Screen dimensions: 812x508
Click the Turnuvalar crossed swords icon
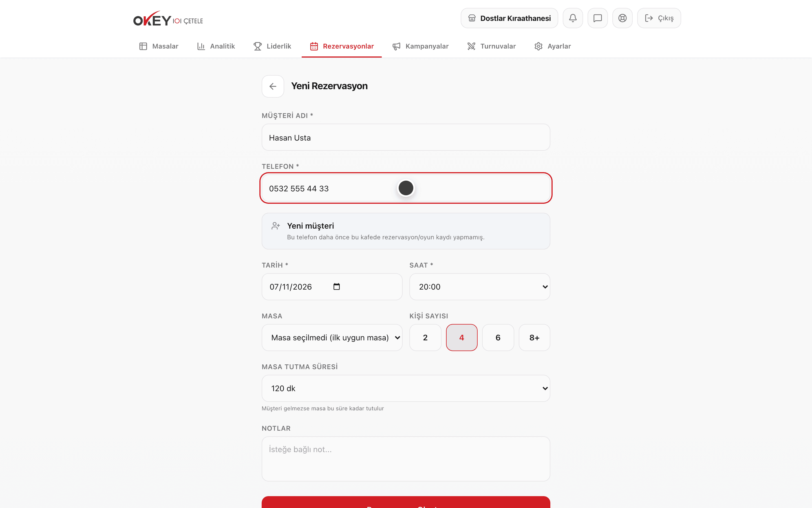pyautogui.click(x=471, y=46)
